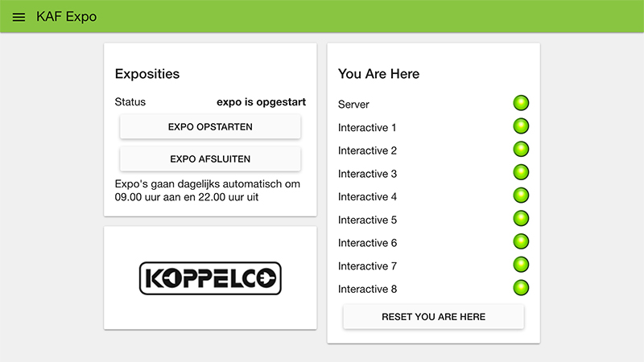
Task: Click the 'expo is opgestart' status text
Action: pyautogui.click(x=261, y=102)
